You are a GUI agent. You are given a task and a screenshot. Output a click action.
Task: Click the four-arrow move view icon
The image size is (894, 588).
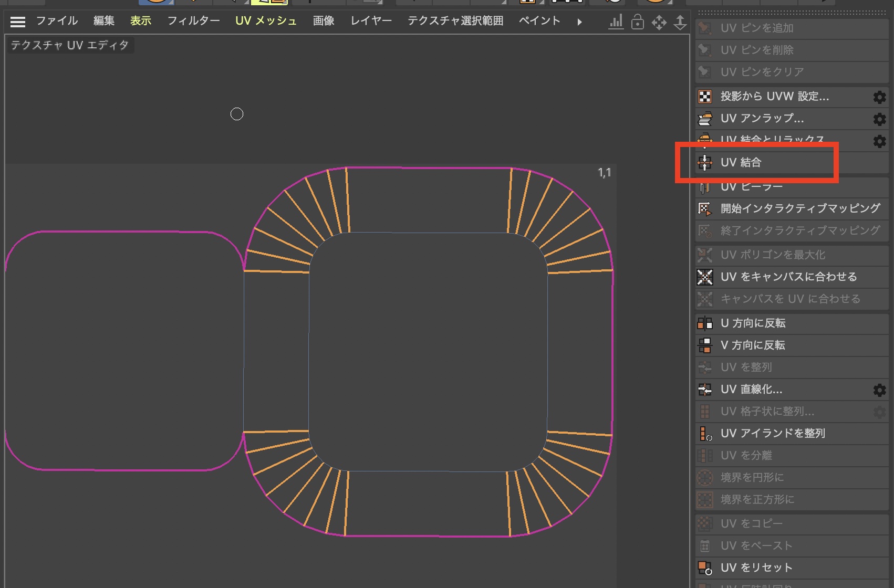pyautogui.click(x=659, y=22)
